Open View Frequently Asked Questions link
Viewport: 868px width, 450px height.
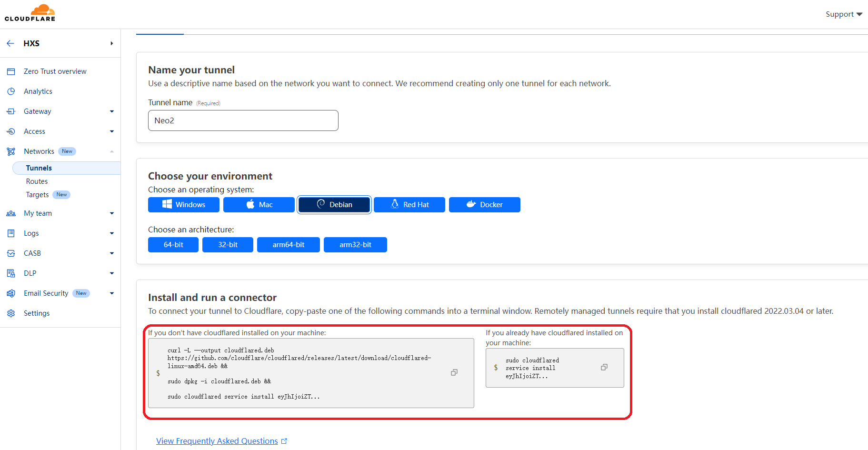(x=217, y=441)
